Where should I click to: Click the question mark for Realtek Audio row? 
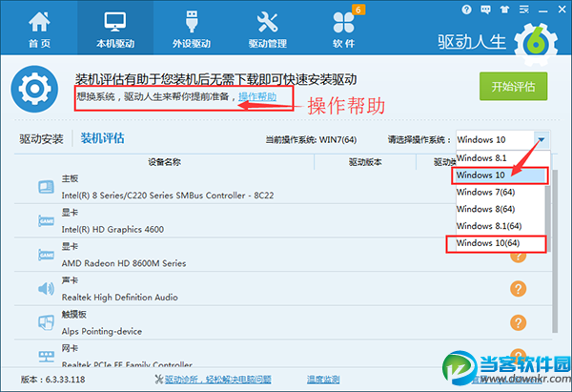[x=518, y=289]
